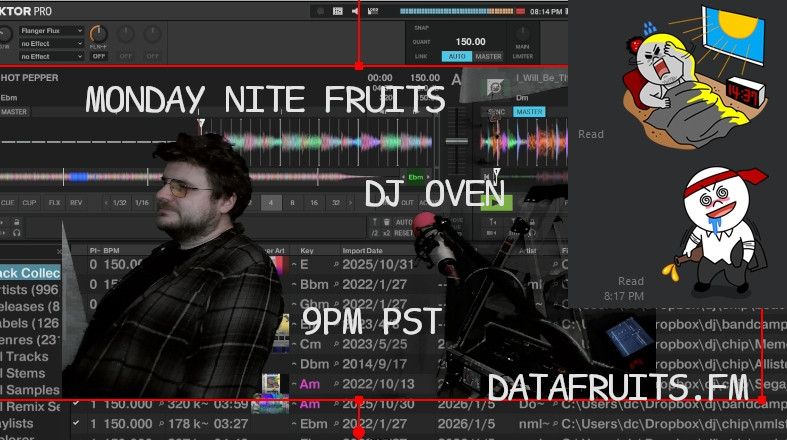This screenshot has height=440, width=787.
Task: Click the green play button on deck B
Action: (496, 203)
